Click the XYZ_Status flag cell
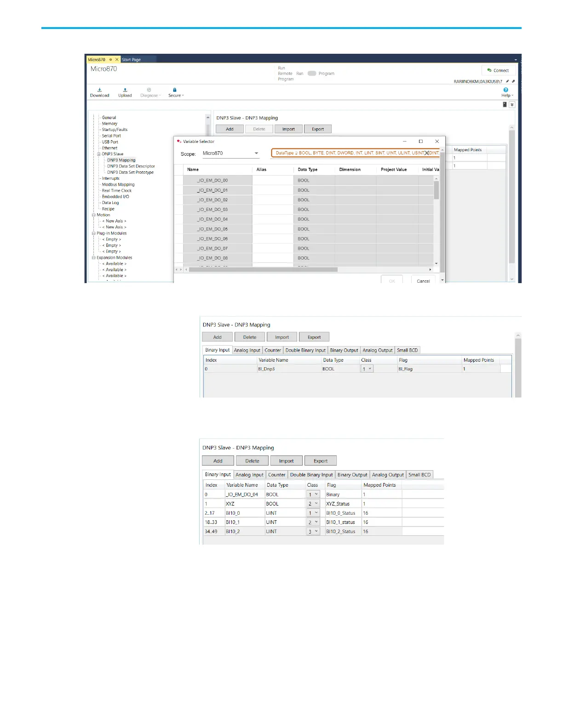Image resolution: width=563 pixels, height=728 pixels. (x=343, y=504)
